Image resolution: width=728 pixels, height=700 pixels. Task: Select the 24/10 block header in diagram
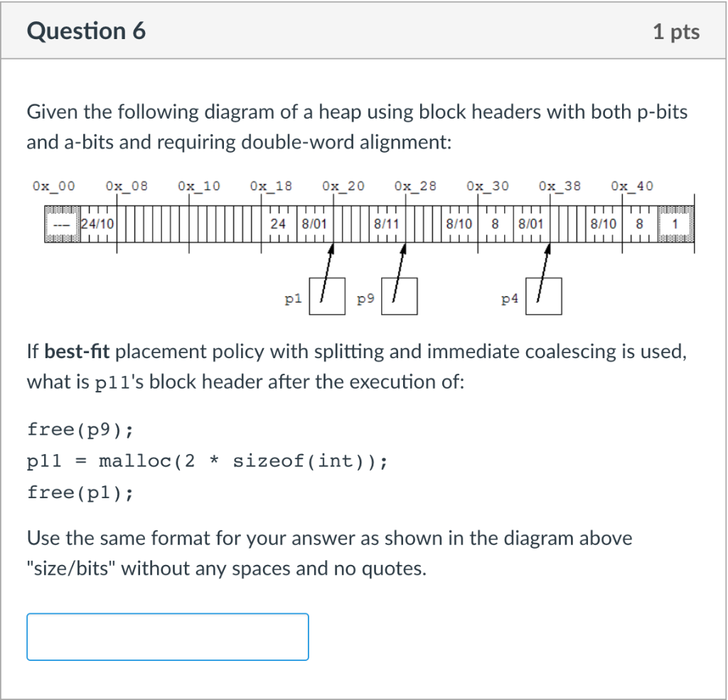click(96, 222)
